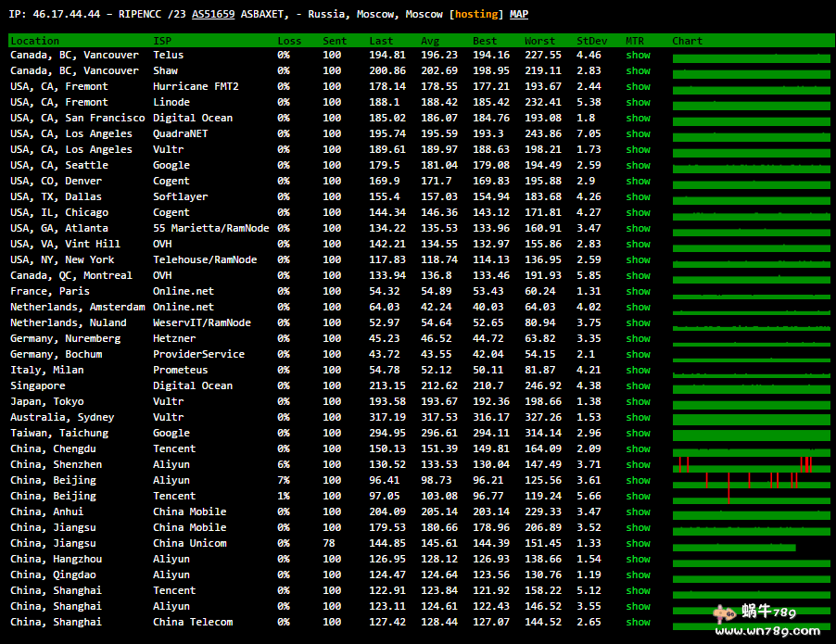Click the MAP link at top
The width and height of the screenshot is (836, 644).
[519, 15]
